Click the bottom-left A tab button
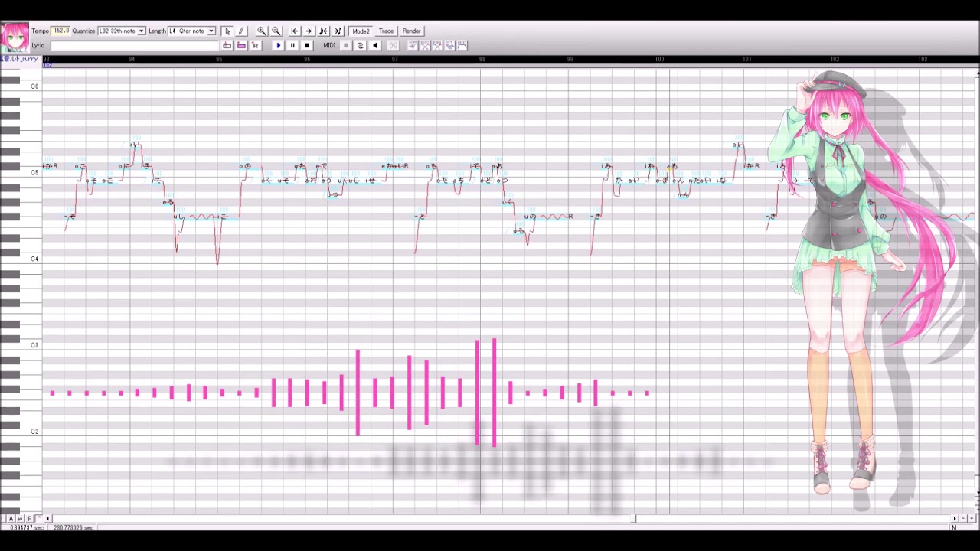The image size is (980, 551). coord(11,519)
